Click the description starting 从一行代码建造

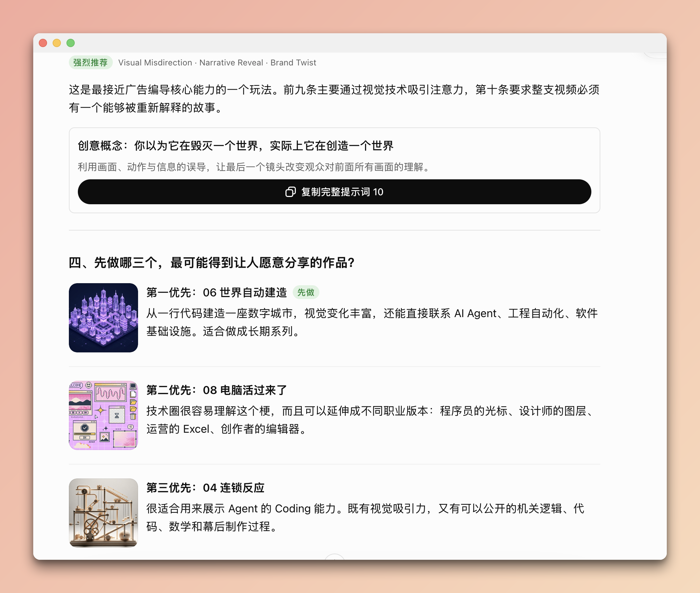372,322
